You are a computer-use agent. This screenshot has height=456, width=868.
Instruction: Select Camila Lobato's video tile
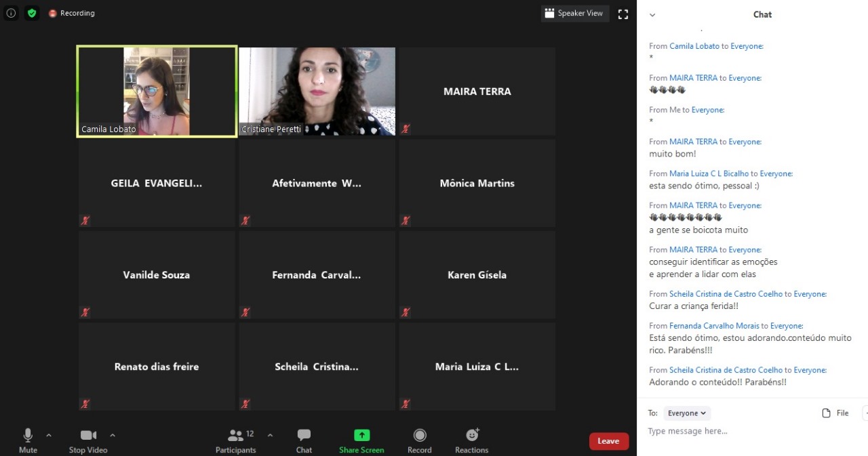tap(157, 91)
